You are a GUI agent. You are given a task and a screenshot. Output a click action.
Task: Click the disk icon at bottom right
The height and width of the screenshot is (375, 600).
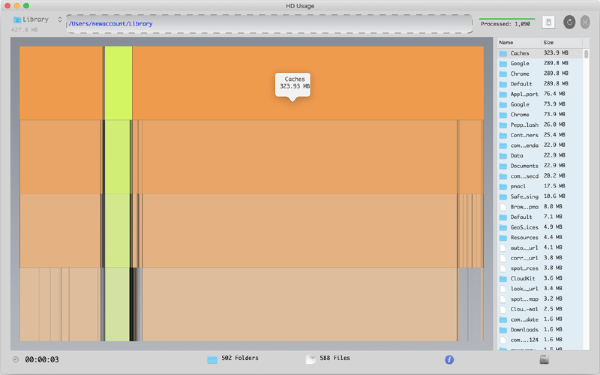544,359
